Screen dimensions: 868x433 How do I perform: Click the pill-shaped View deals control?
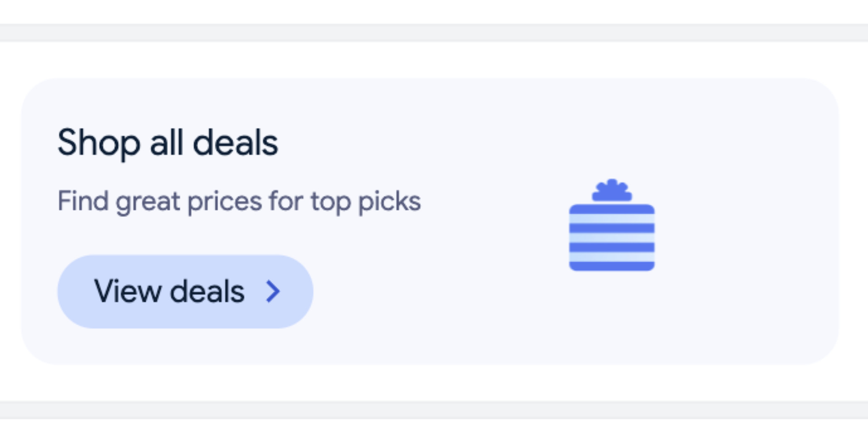click(x=185, y=291)
